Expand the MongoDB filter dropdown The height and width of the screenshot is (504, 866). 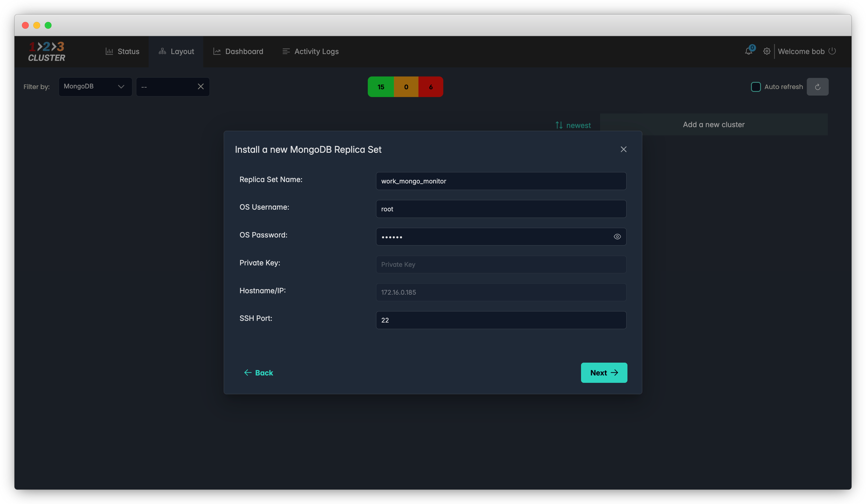pos(95,86)
